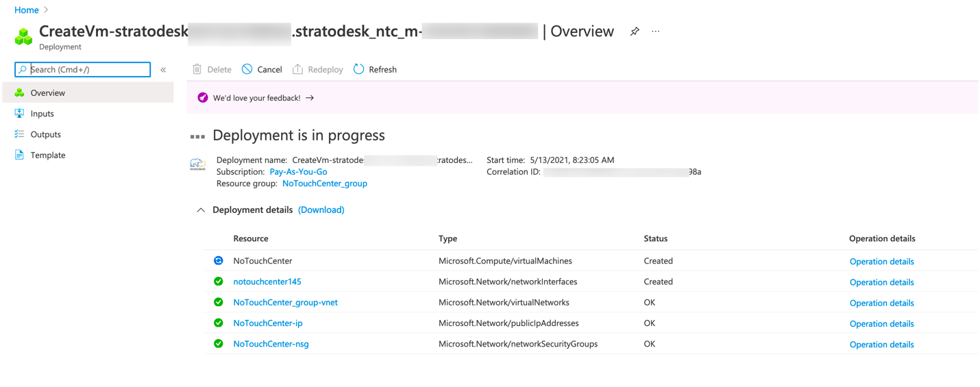This screenshot has height=387, width=980.
Task: Click the Resource column header
Action: [251, 238]
